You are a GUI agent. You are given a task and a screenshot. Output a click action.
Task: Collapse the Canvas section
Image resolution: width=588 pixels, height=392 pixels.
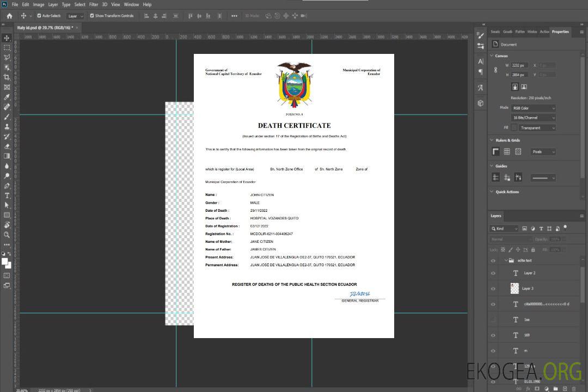click(492, 56)
